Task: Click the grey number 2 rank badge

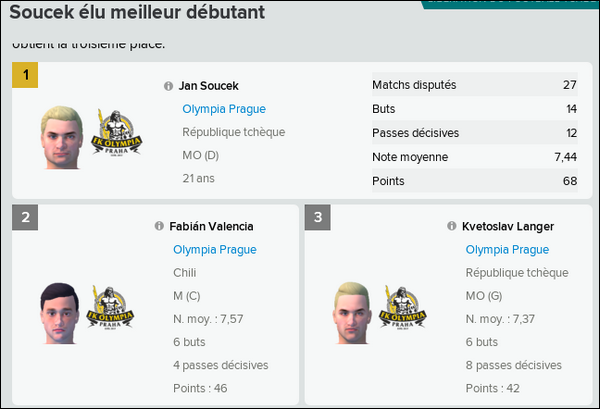Action: 25,218
